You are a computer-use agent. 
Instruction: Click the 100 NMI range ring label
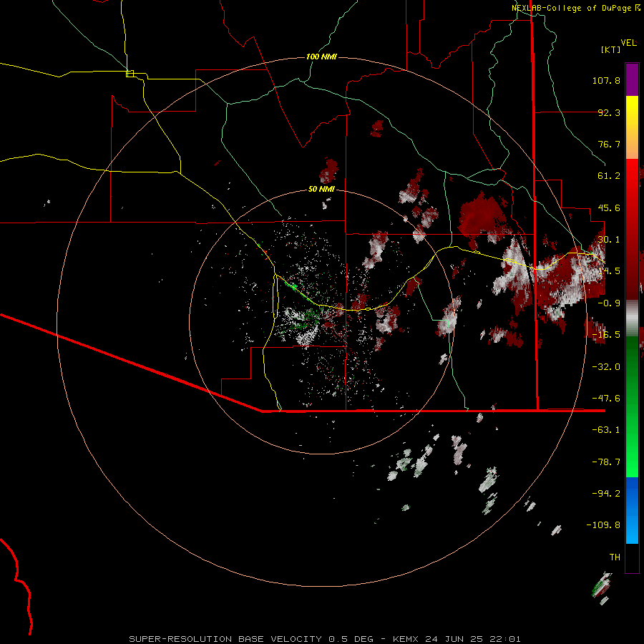pyautogui.click(x=321, y=57)
